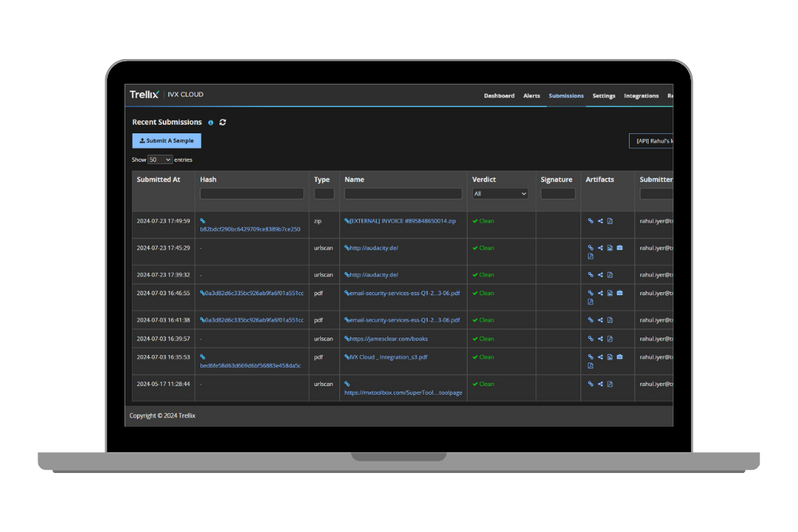Open the Alerts tab

(531, 96)
